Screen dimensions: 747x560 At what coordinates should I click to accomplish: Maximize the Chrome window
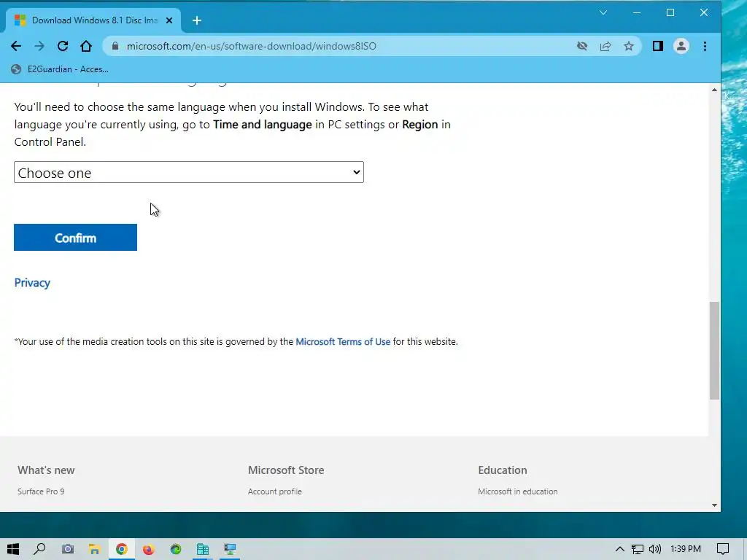tap(670, 12)
